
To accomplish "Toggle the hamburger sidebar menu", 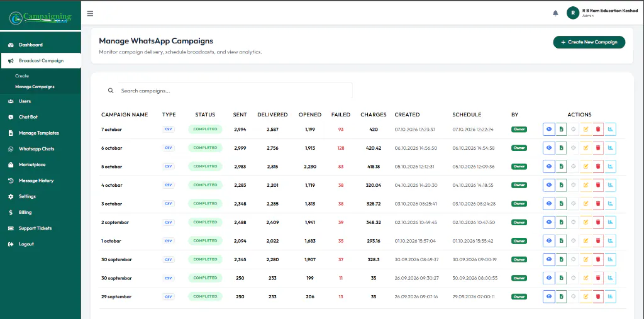I will coord(91,13).
